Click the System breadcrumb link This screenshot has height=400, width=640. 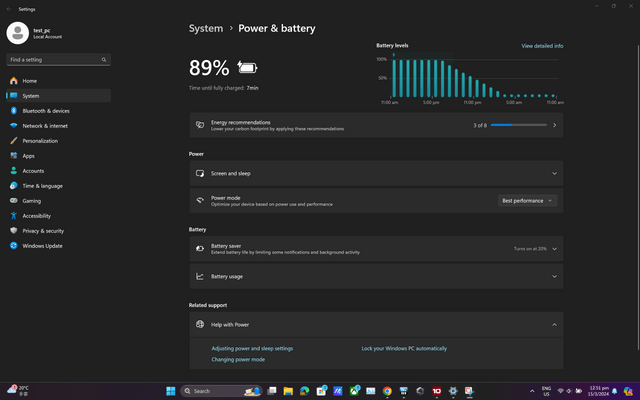[x=206, y=29]
